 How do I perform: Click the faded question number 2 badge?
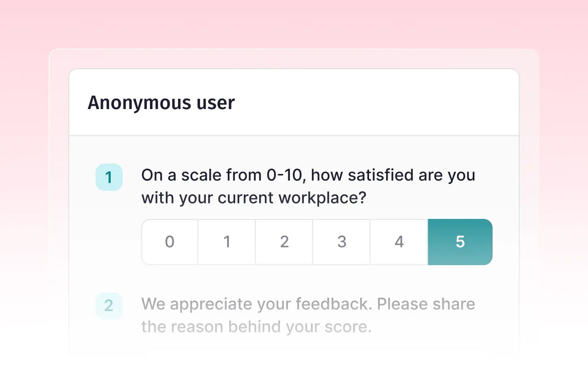[x=109, y=306]
